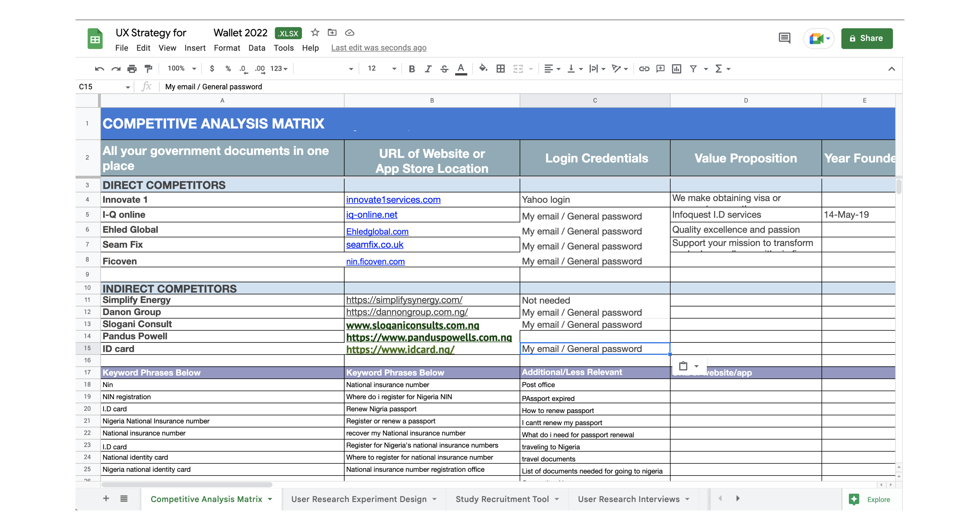This screenshot has width=980, height=529.
Task: Open the innovate1services.com link
Action: click(x=393, y=200)
